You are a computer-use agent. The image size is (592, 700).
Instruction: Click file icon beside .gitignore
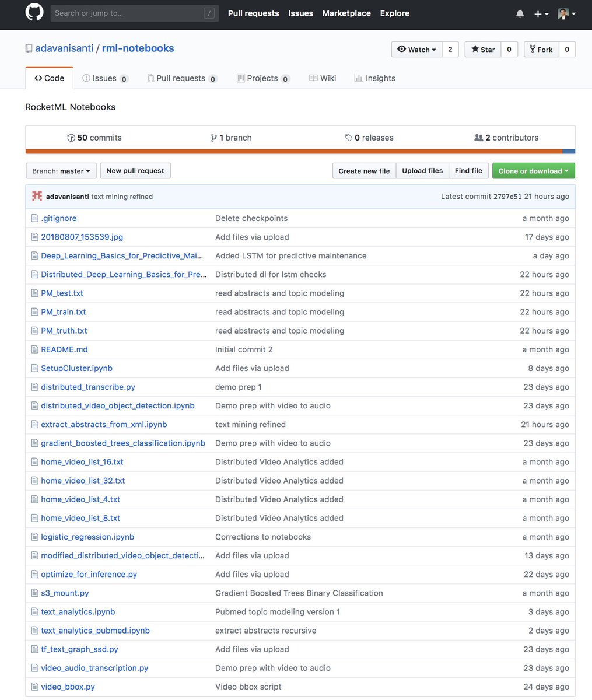click(34, 218)
